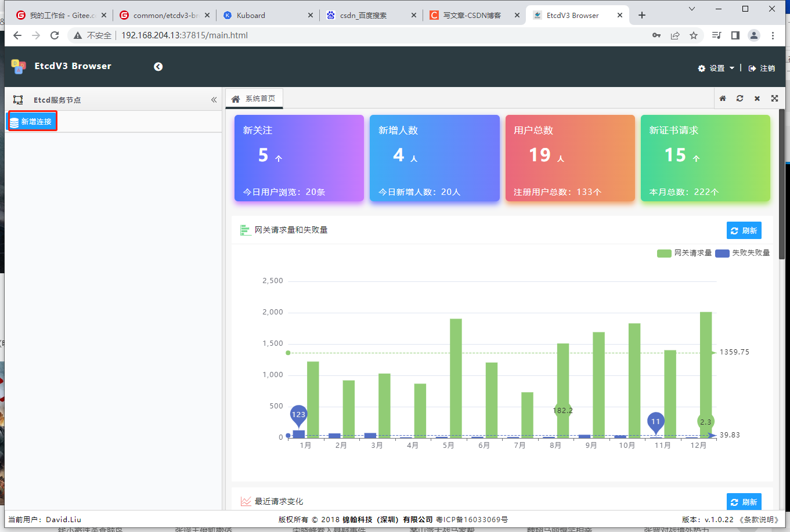Switch to csdn_百度搜索 browser tab
The width and height of the screenshot is (790, 532).
(370, 15)
